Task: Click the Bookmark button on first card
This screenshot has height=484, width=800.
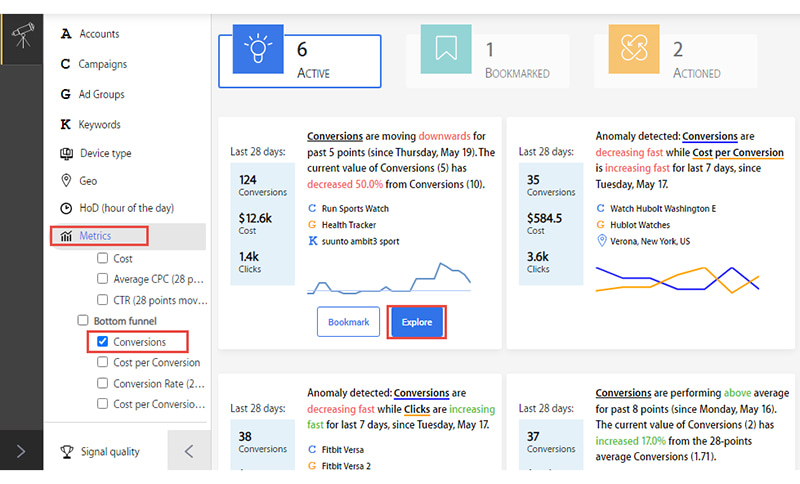Action: pos(348,322)
